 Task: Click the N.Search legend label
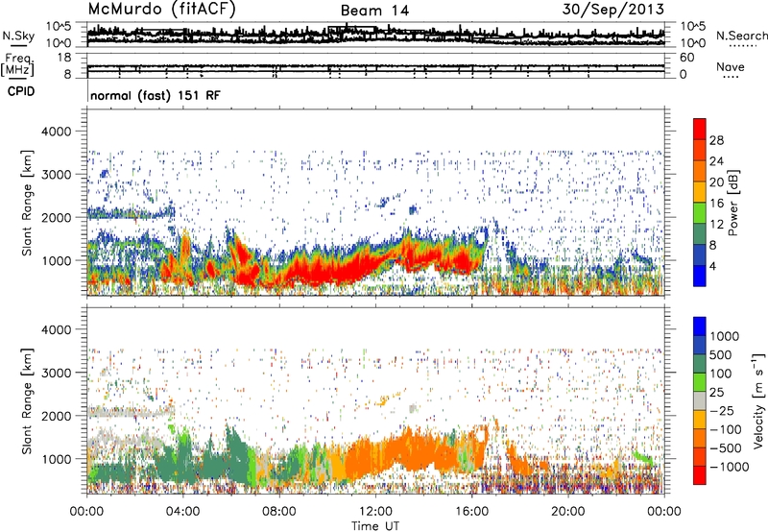point(741,36)
